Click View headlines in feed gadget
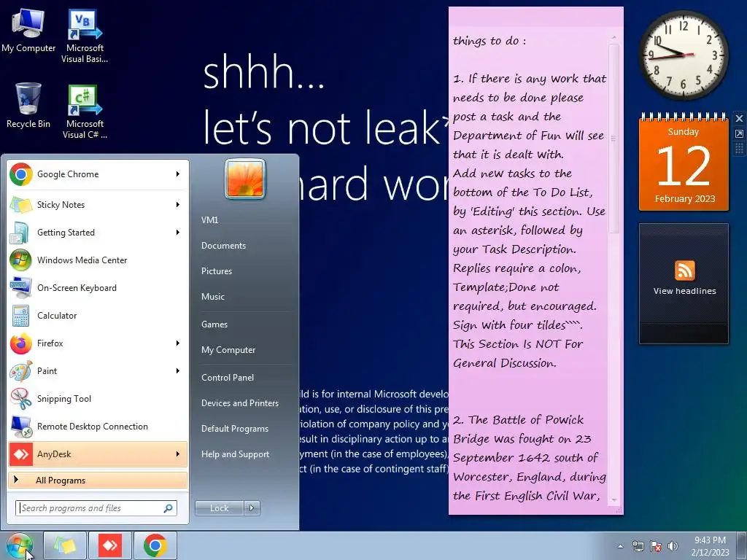This screenshot has width=747, height=560. click(684, 291)
